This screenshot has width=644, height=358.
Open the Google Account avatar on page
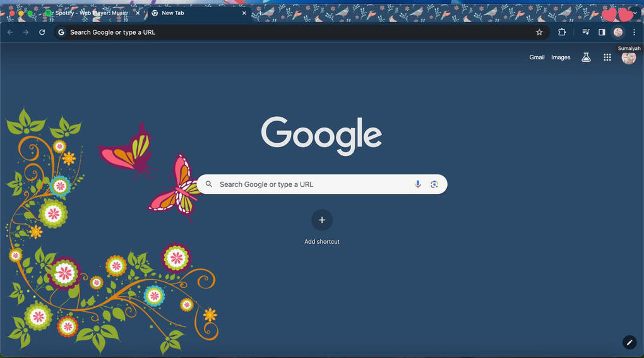[628, 58]
